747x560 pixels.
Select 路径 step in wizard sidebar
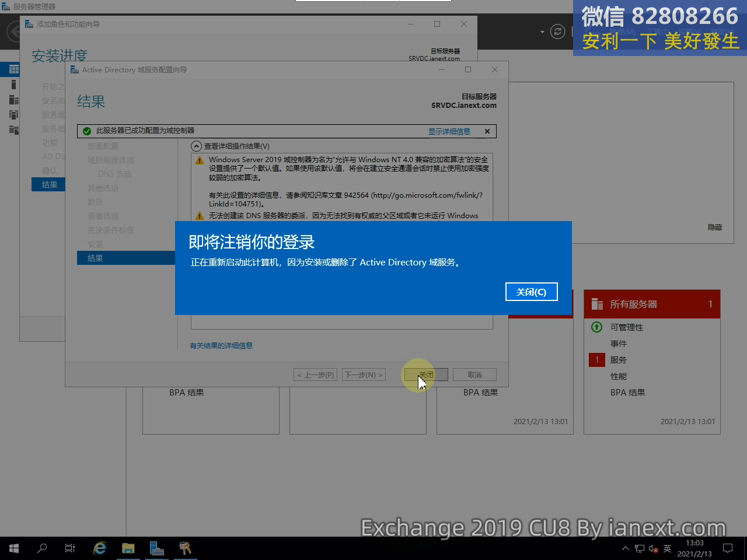tap(95, 202)
